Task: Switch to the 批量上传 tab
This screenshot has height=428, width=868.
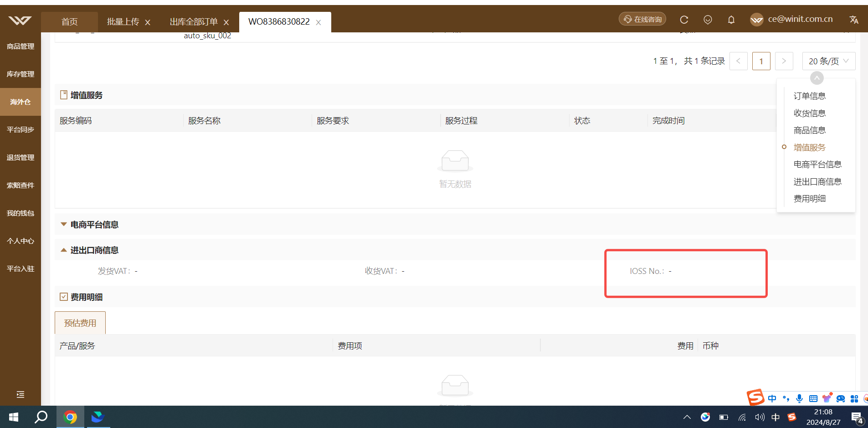Action: [x=123, y=22]
